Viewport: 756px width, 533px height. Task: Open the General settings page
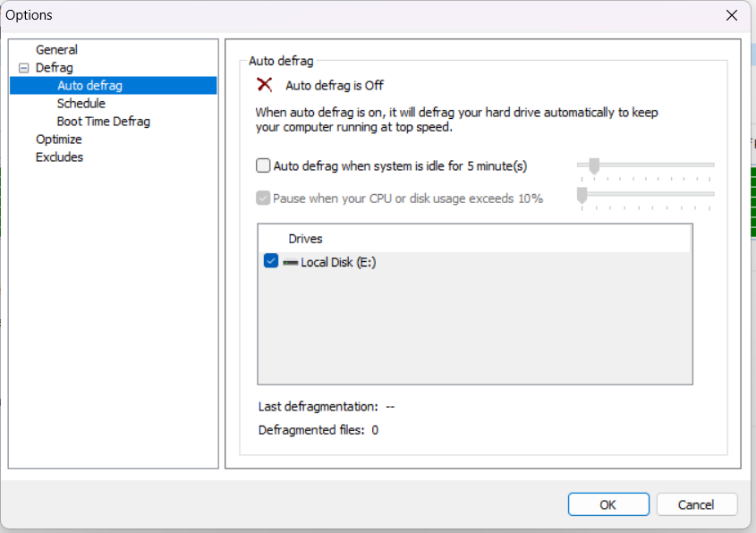click(56, 50)
